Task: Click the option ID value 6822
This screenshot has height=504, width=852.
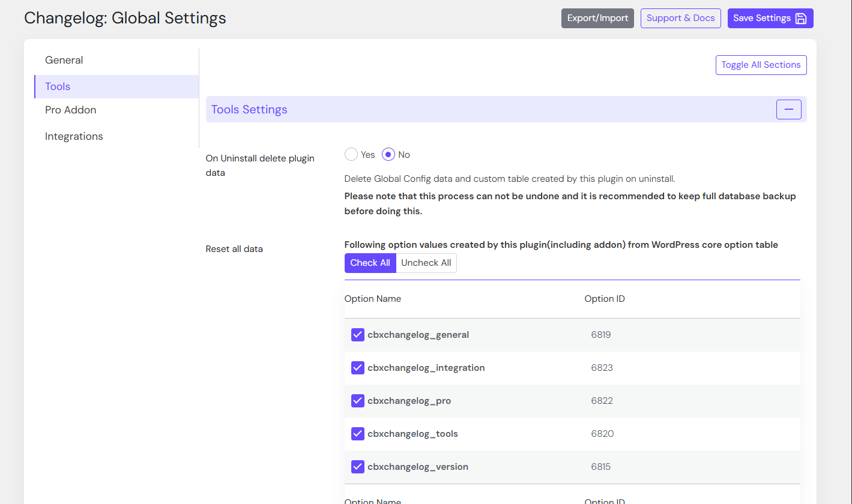Action: 602,401
